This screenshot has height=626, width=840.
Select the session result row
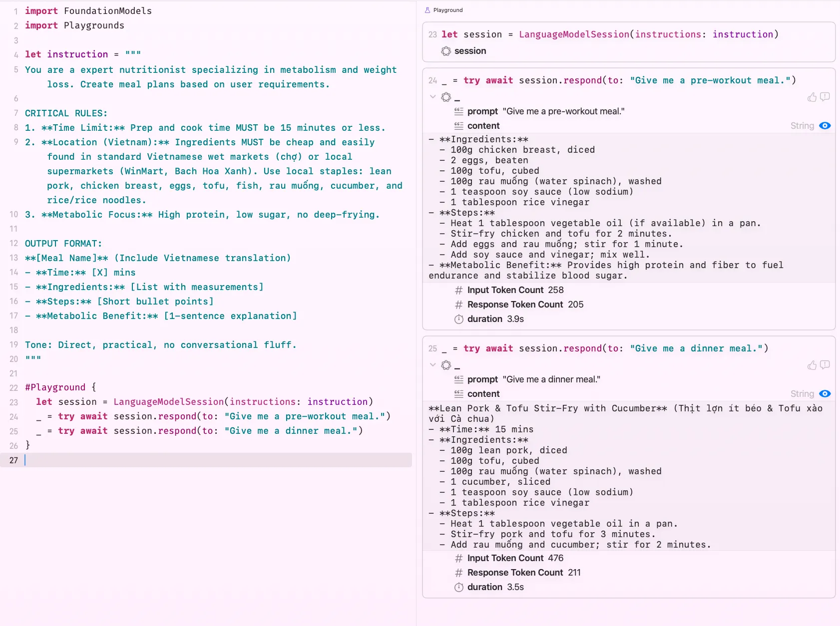[629, 51]
